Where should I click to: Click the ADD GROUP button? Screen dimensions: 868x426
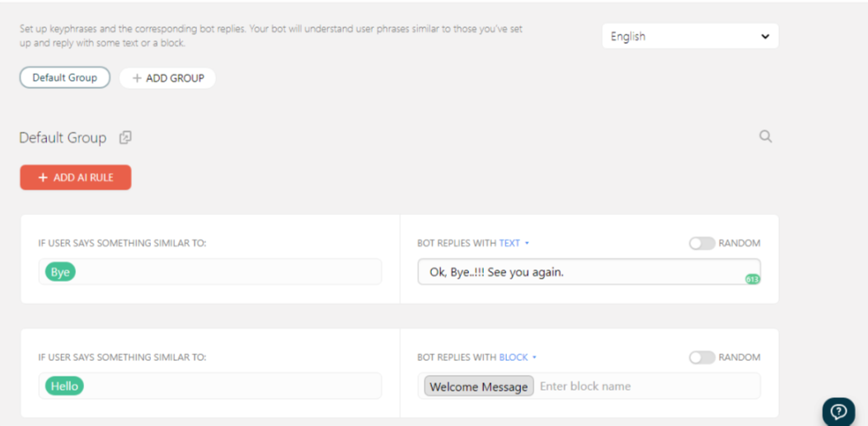(x=167, y=78)
